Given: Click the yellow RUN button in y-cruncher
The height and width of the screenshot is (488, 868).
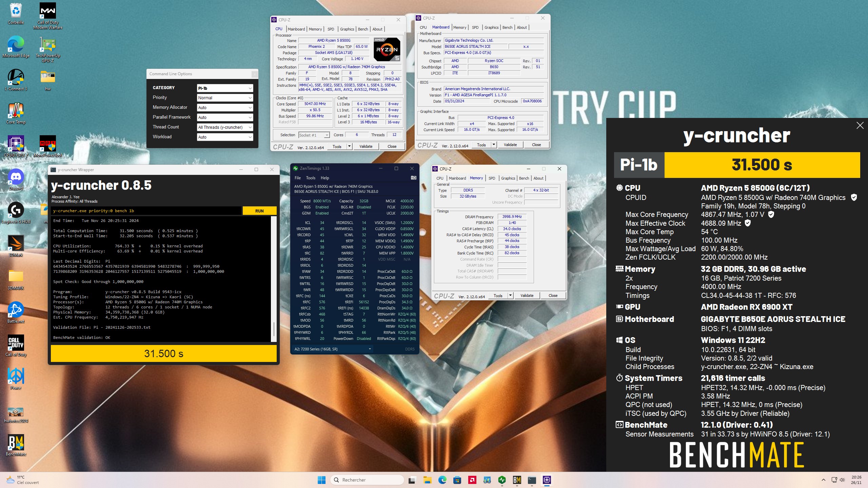Looking at the screenshot, I should [259, 211].
